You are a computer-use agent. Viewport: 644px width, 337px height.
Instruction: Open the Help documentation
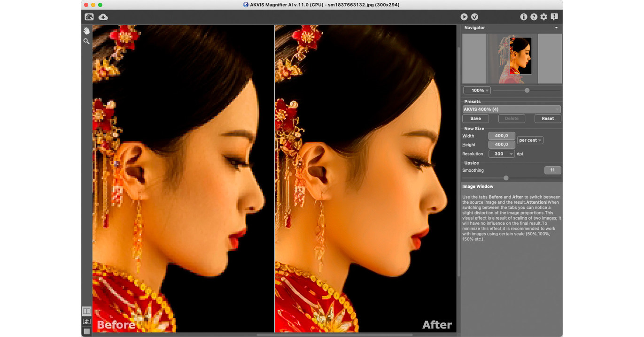[534, 16]
